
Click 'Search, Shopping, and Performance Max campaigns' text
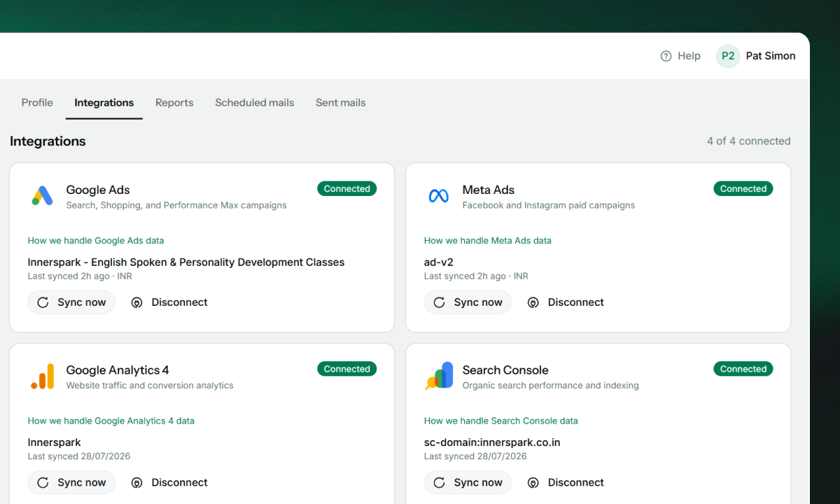176,205
